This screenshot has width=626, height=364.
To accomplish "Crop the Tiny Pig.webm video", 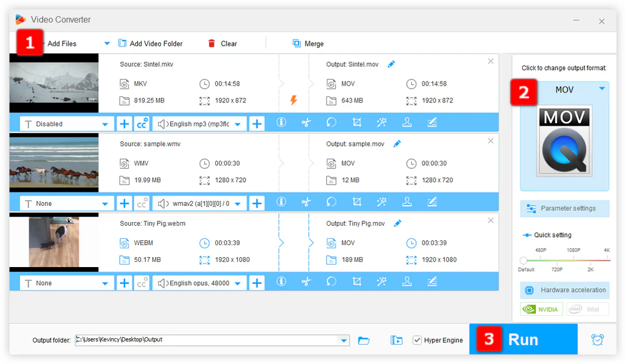I will coord(357,281).
